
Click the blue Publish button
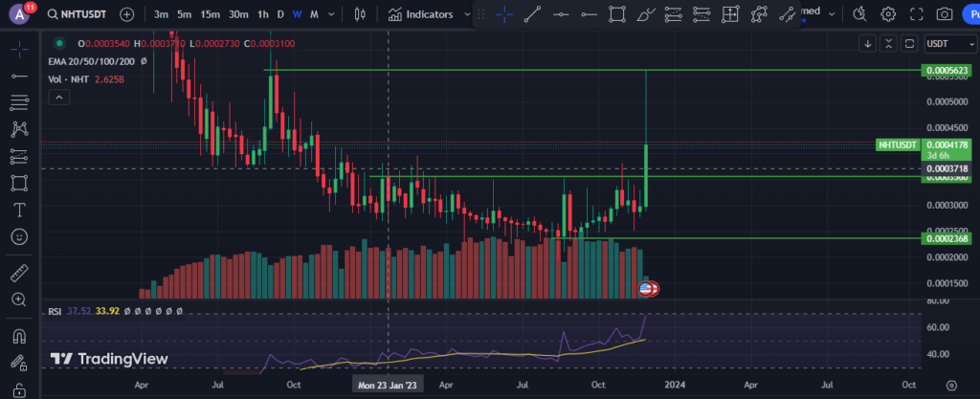click(x=972, y=14)
